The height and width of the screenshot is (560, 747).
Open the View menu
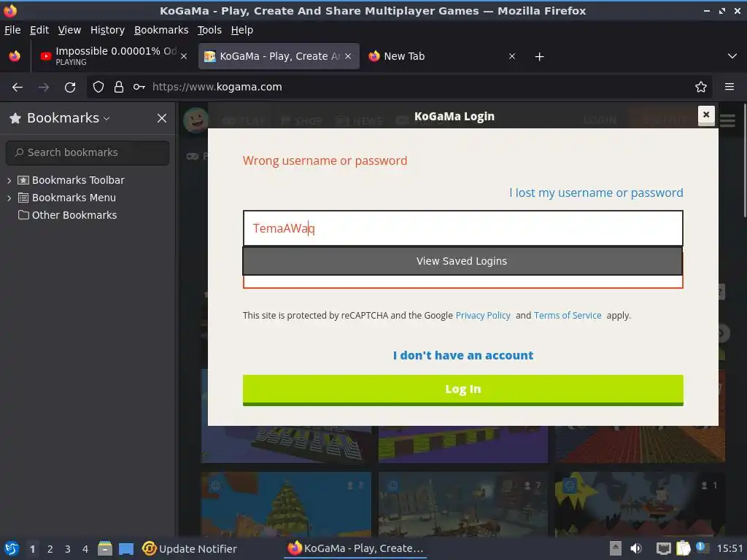click(69, 30)
